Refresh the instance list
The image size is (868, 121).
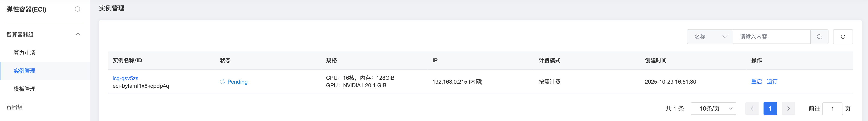click(842, 37)
